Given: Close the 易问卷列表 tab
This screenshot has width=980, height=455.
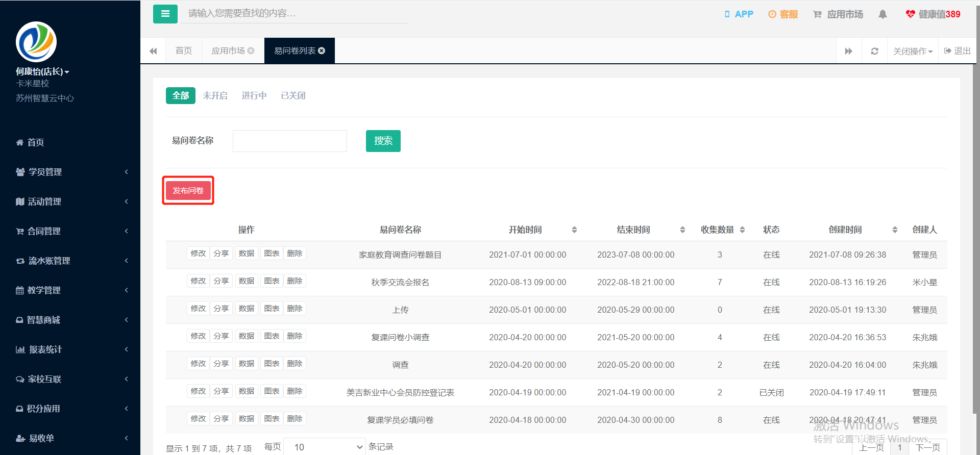Looking at the screenshot, I should (x=322, y=50).
